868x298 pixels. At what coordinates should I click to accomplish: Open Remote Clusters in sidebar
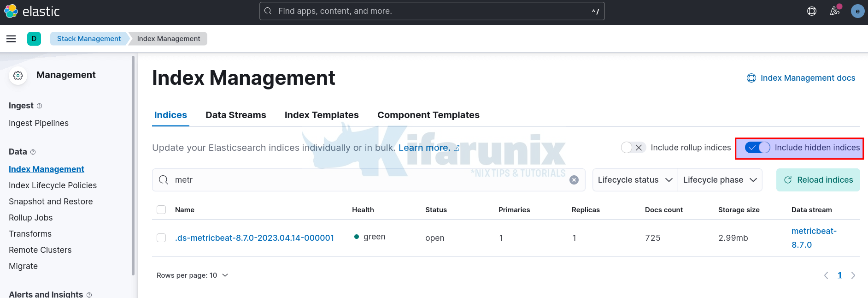pos(40,250)
